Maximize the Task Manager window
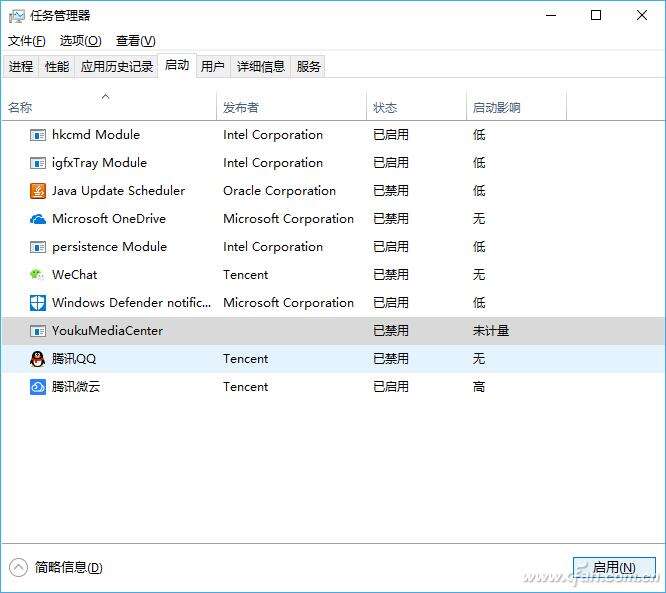 pos(596,16)
